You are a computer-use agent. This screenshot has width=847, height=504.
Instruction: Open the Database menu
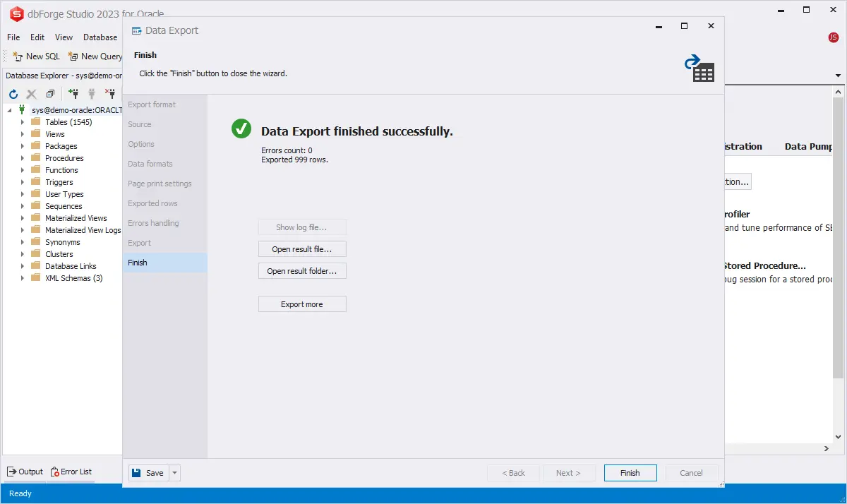pyautogui.click(x=100, y=37)
